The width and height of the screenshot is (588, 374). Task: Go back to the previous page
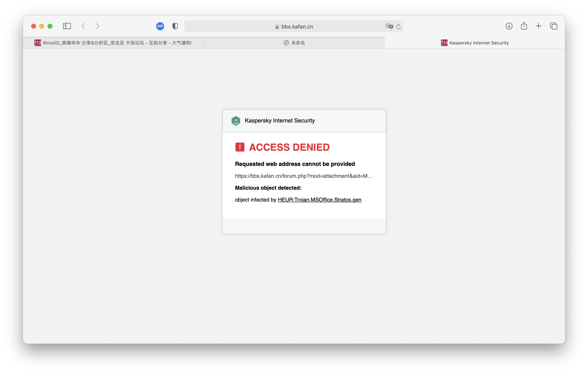coord(83,26)
